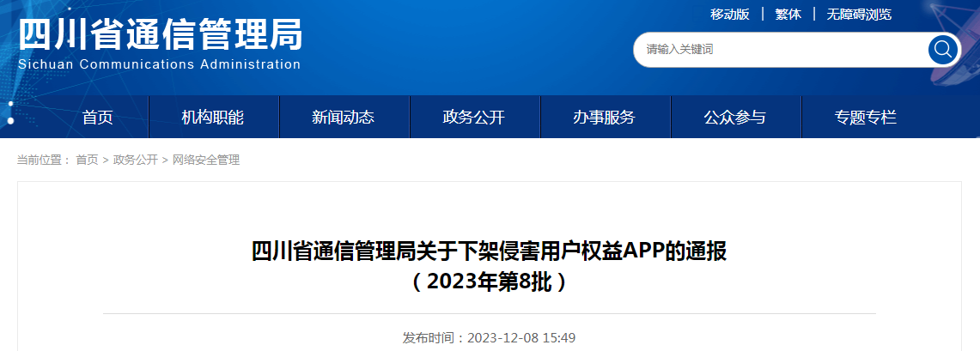
Task: Click the blue search magnifier icon
Action: [943, 49]
